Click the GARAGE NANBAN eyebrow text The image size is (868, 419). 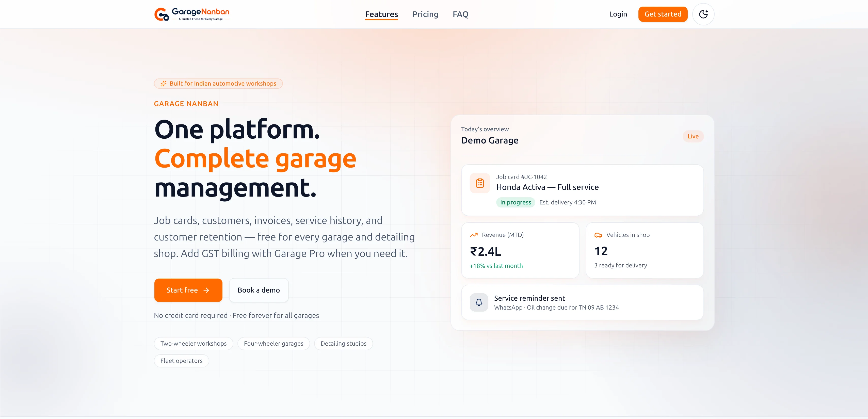pos(186,104)
